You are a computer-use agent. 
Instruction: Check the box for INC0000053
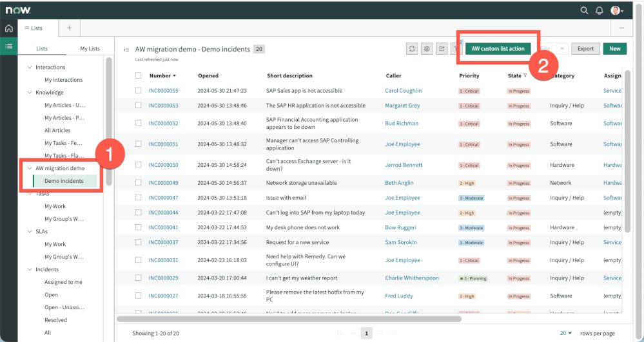coord(139,105)
